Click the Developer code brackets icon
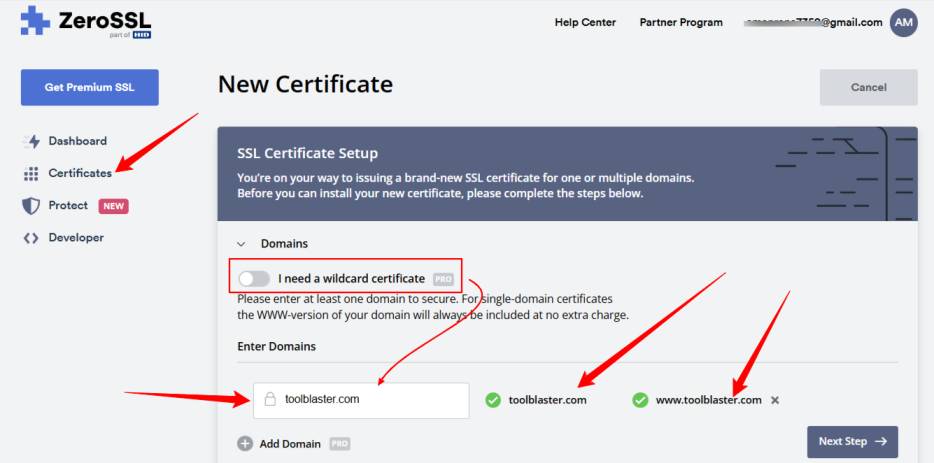The image size is (934, 463). point(31,238)
